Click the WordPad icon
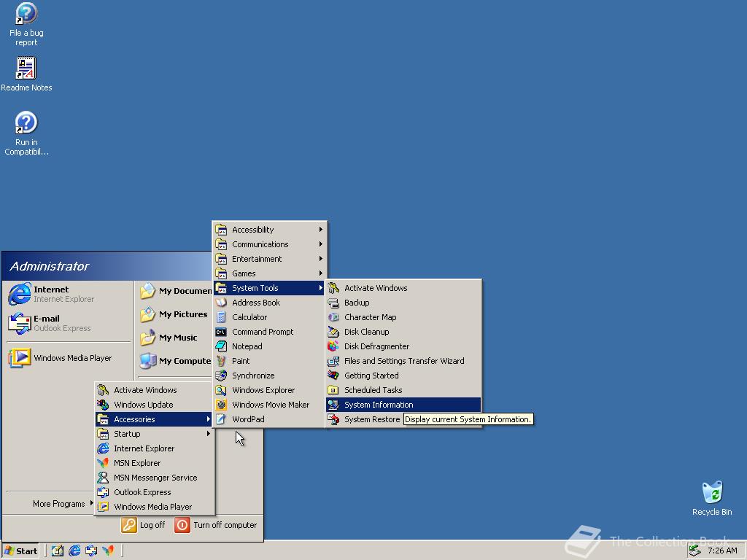The image size is (747, 560). point(221,419)
